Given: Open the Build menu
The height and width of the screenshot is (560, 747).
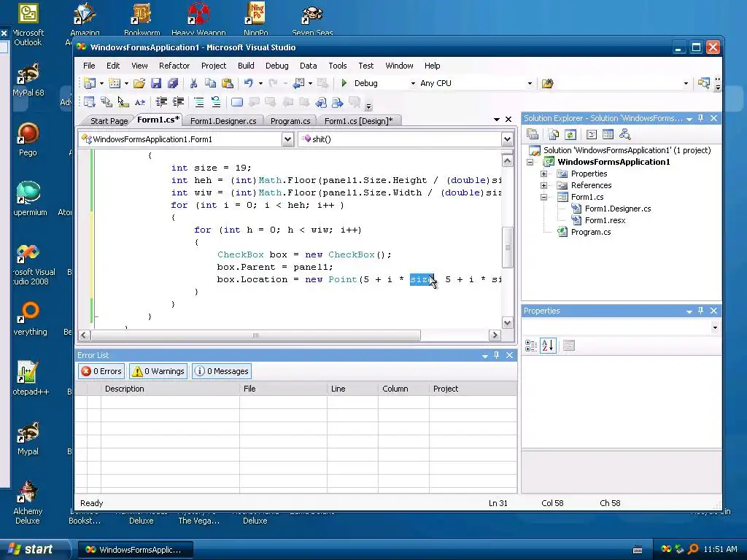Looking at the screenshot, I should pos(246,66).
